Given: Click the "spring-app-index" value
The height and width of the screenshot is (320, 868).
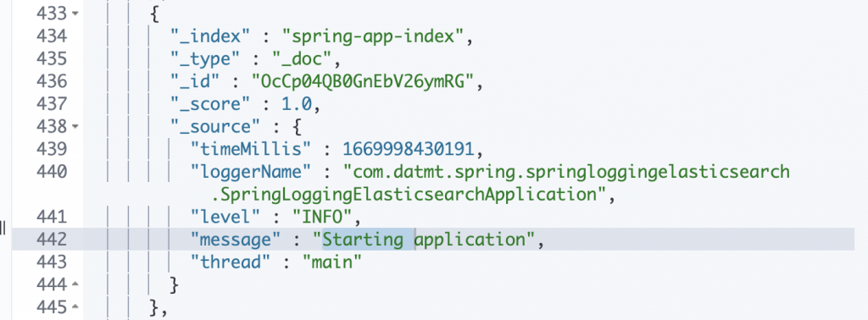Looking at the screenshot, I should pyautogui.click(x=373, y=36).
